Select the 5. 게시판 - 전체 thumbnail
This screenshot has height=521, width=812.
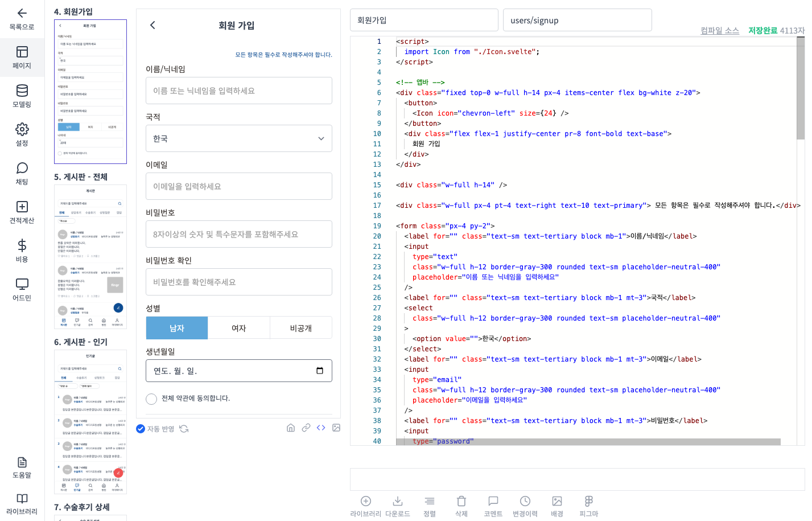90,257
